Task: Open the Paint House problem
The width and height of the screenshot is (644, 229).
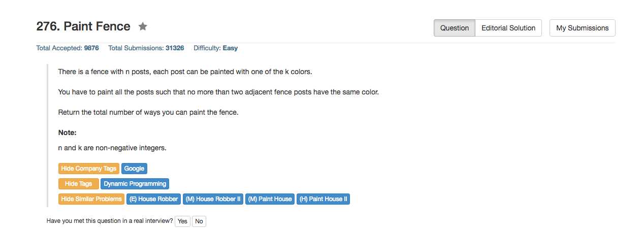Action: pyautogui.click(x=270, y=199)
